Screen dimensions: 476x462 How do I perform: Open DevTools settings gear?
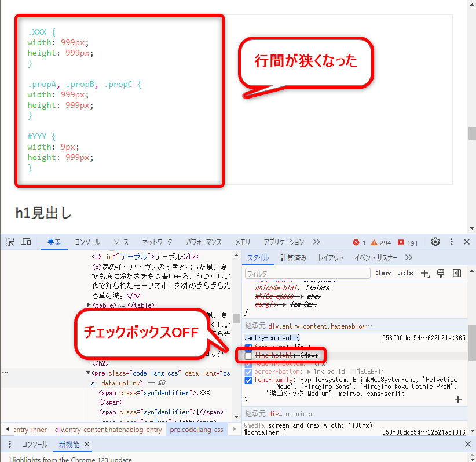click(x=435, y=242)
